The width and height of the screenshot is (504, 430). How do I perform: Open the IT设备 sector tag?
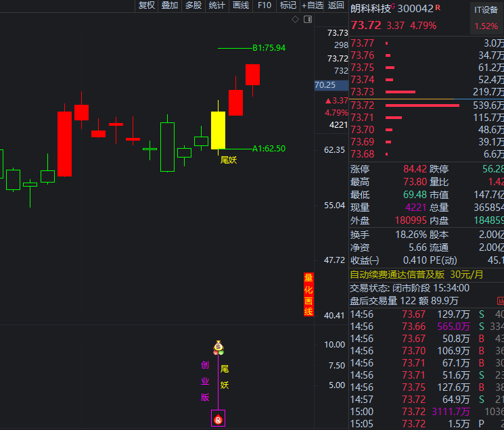click(486, 10)
